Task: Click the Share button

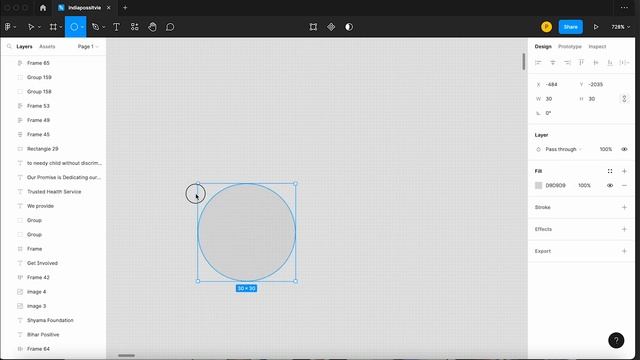Action: [571, 27]
